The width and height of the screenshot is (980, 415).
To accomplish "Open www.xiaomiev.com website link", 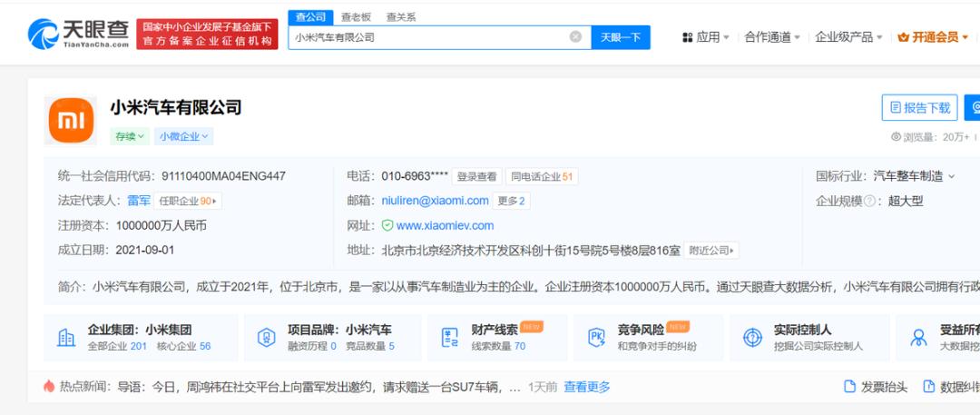I will 445,225.
